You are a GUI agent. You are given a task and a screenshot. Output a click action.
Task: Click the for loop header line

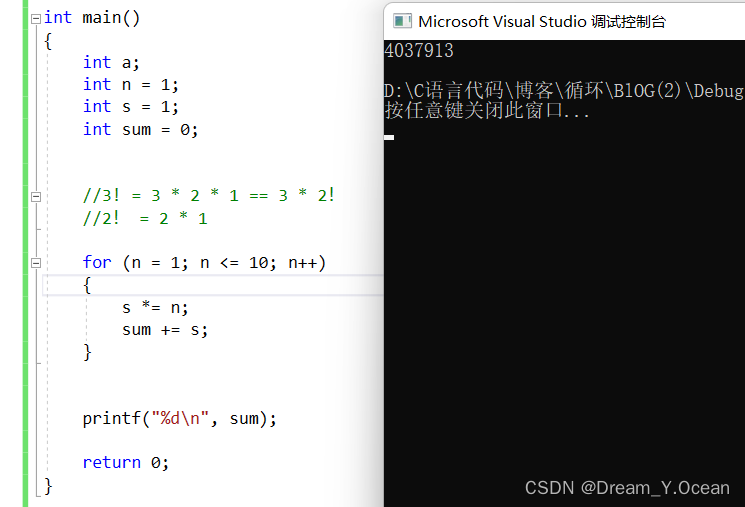(204, 262)
